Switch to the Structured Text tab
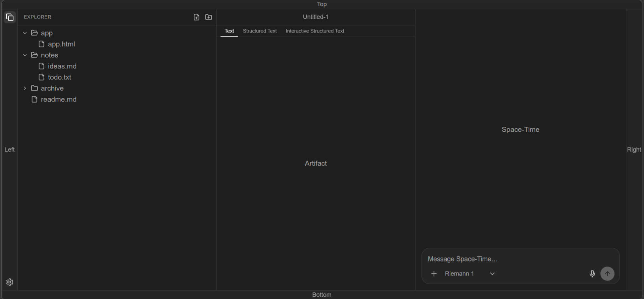The width and height of the screenshot is (644, 299). tap(260, 31)
